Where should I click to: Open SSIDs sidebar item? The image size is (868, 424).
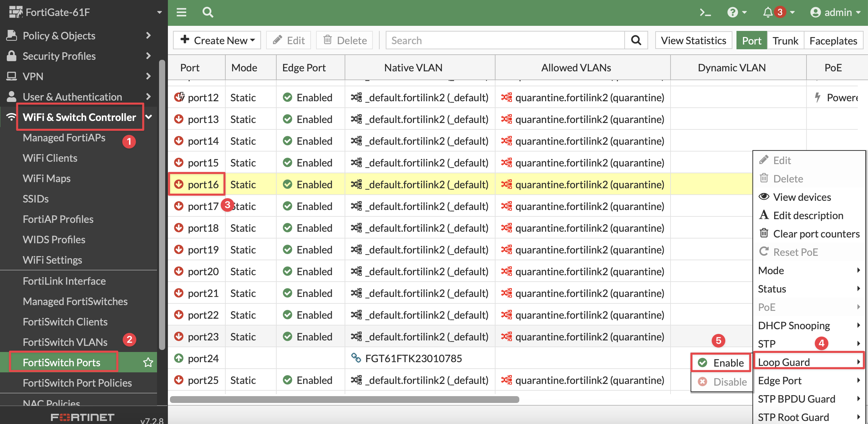point(36,199)
